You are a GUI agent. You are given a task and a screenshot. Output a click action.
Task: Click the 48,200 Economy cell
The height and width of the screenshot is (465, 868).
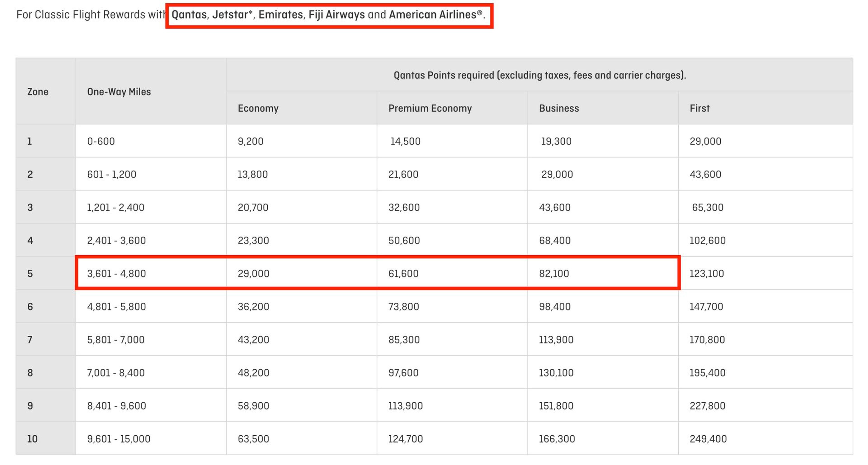[302, 372]
